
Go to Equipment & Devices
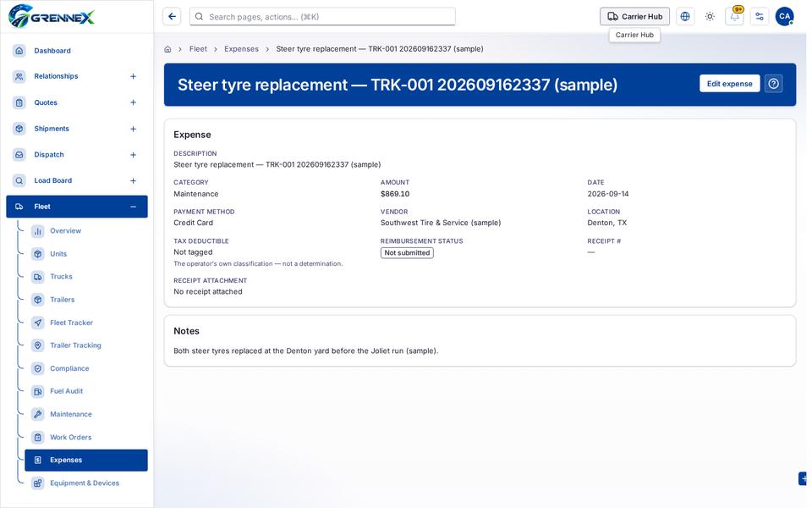click(x=86, y=483)
